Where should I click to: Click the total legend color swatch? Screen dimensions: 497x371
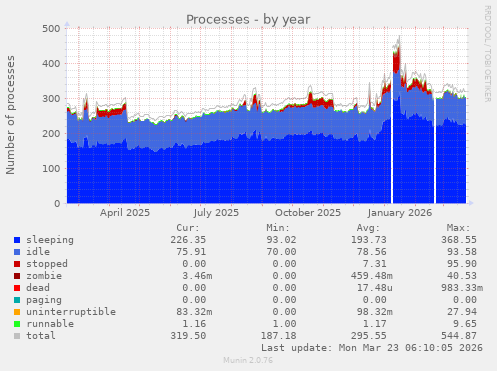click(x=17, y=336)
